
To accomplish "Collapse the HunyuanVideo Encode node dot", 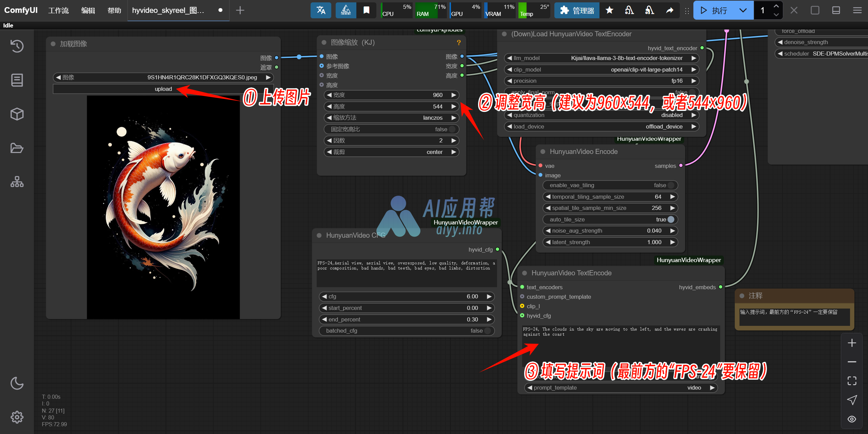I will click(x=543, y=152).
